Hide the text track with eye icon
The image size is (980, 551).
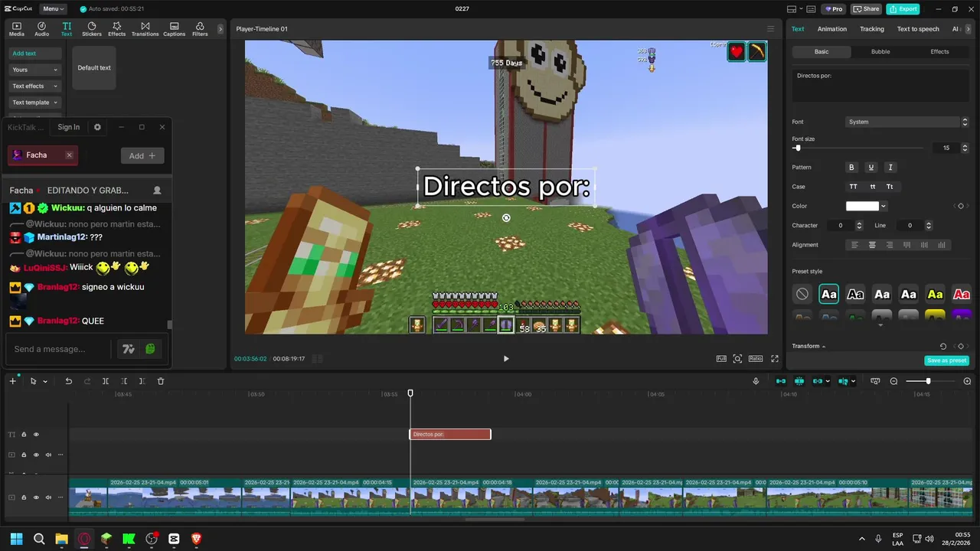36,435
